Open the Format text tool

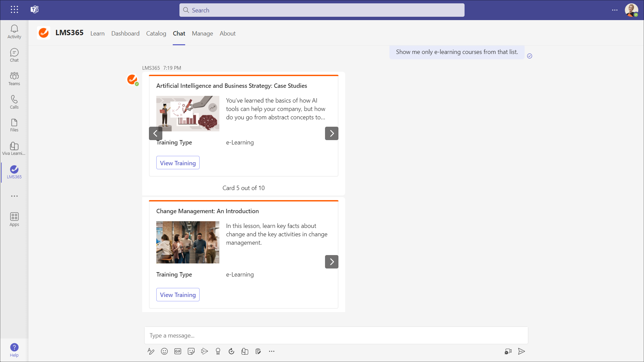pyautogui.click(x=151, y=351)
